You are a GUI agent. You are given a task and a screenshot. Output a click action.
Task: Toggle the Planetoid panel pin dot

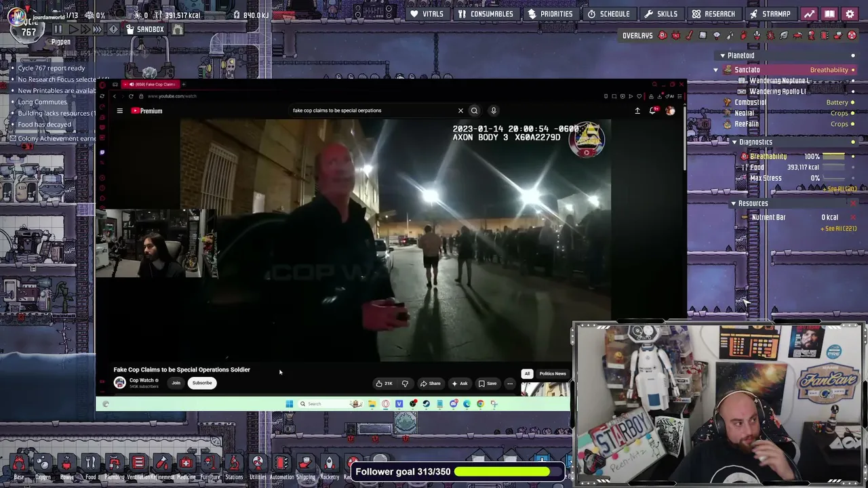click(853, 56)
